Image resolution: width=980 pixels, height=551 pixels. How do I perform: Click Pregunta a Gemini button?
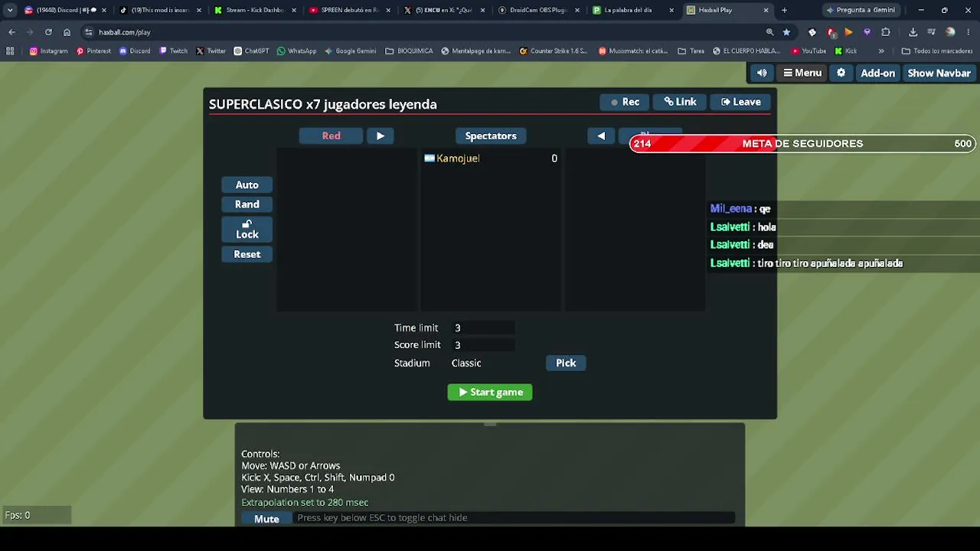tap(860, 10)
